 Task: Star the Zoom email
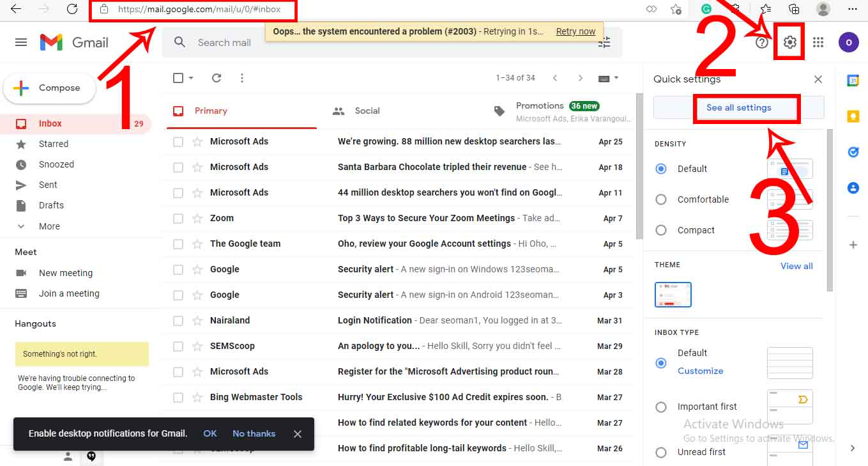[197, 218]
